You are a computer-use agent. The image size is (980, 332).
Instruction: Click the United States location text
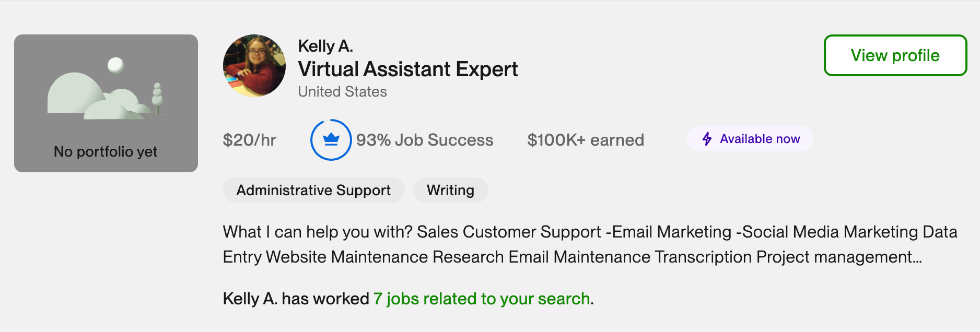point(342,92)
